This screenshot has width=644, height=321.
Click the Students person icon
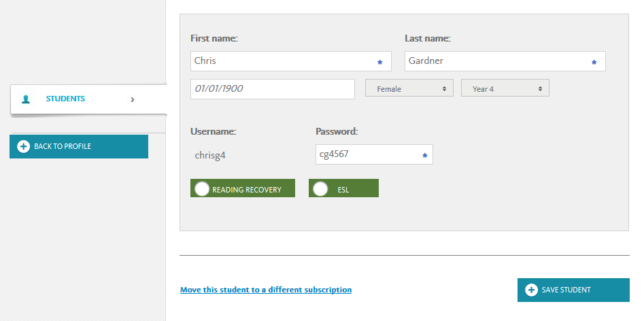coord(26,99)
